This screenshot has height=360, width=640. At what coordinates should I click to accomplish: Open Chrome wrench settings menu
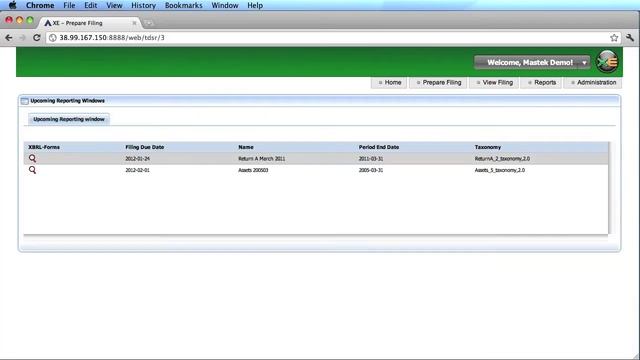[x=630, y=38]
